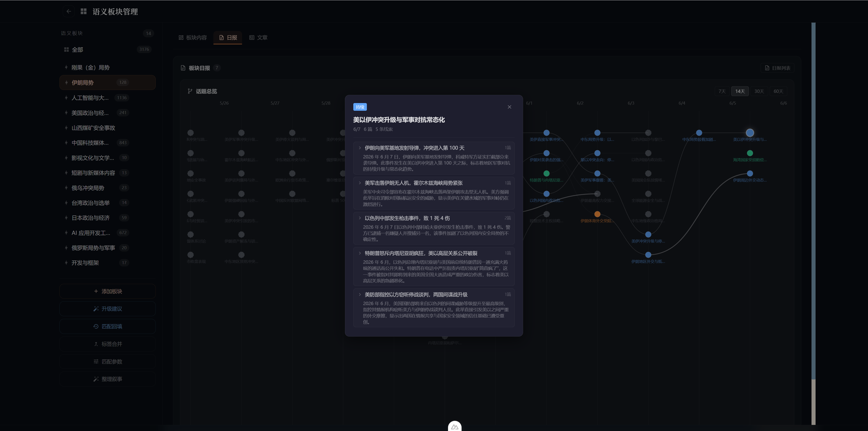868x431 pixels.
Task: Click the green 海湾国家受损赔偿... node
Action: click(750, 153)
